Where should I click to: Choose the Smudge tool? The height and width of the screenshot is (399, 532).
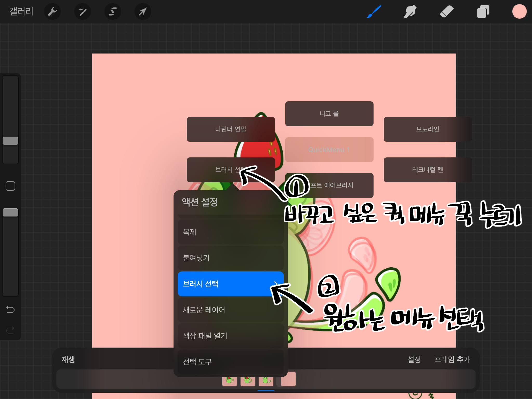pyautogui.click(x=410, y=11)
